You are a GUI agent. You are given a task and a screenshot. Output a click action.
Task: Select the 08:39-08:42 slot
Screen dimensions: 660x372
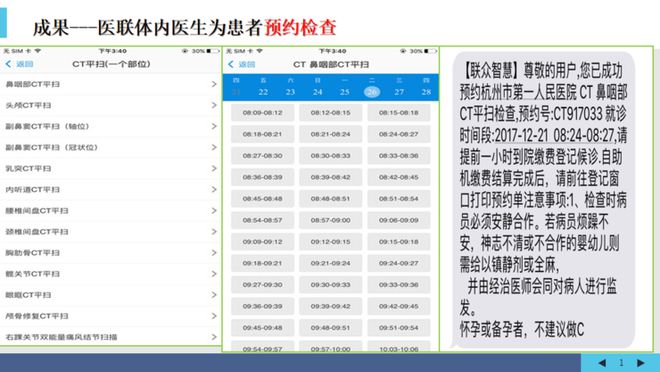[330, 177]
